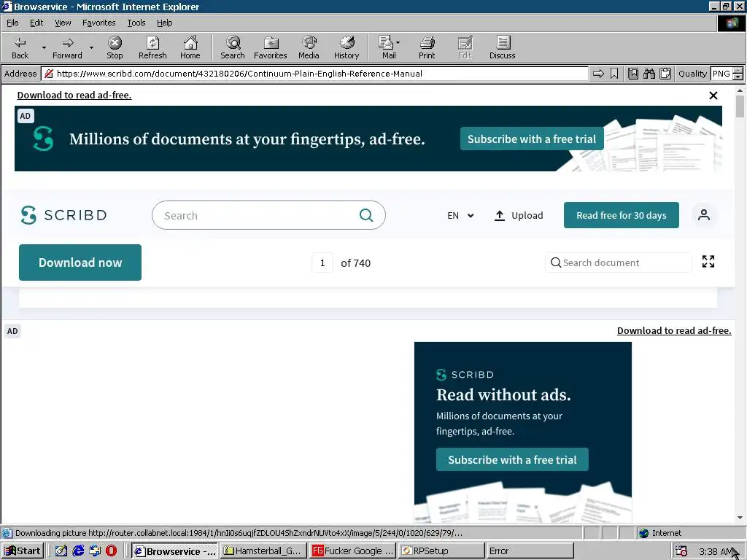
Task: Click the Start button
Action: pyautogui.click(x=23, y=551)
